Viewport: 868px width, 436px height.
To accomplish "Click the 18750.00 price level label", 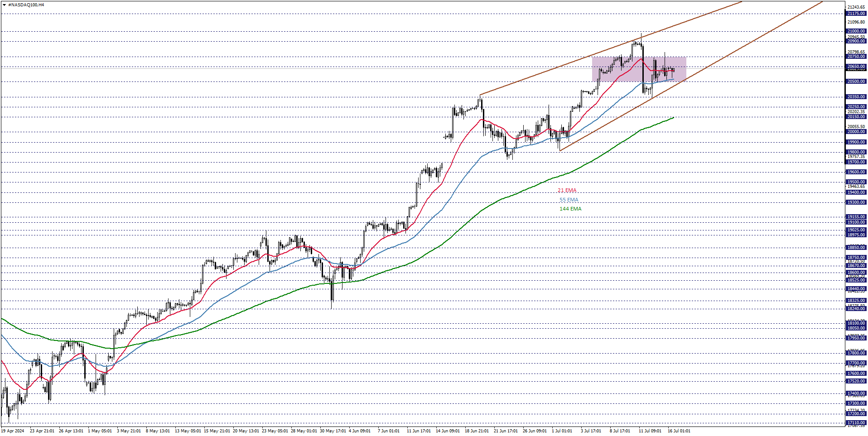I will [x=856, y=258].
